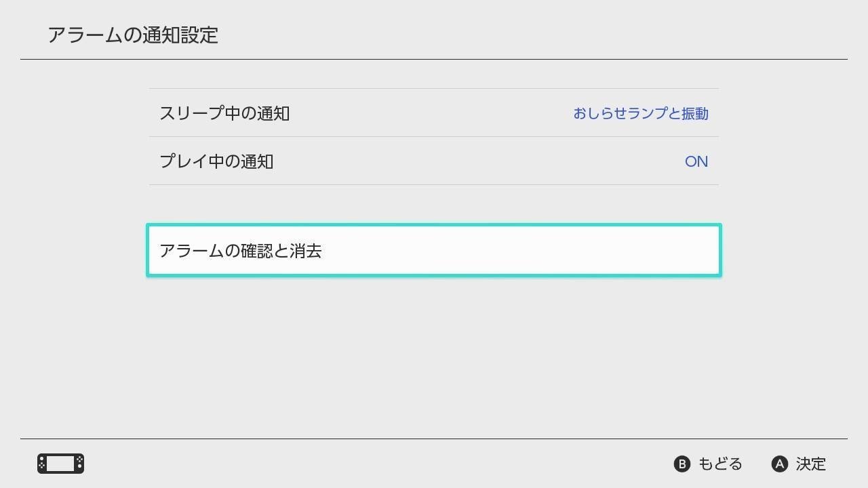Click the blank space between 通知 label and ON
The image size is (868, 488).
pos(478,161)
